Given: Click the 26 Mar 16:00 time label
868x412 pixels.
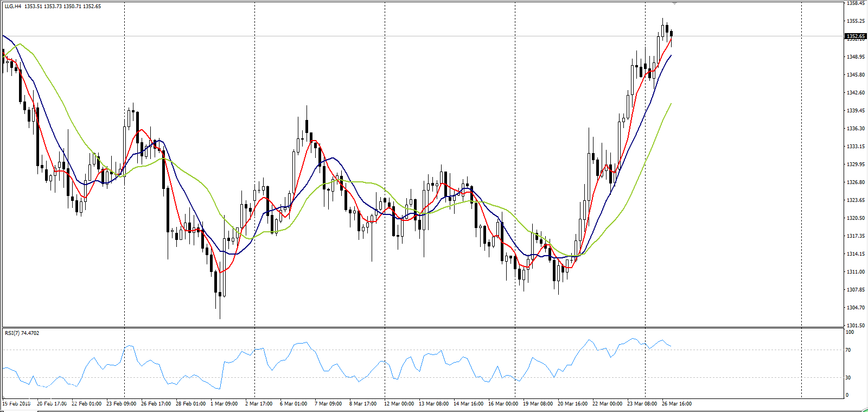Looking at the screenshot, I should click(x=676, y=404).
